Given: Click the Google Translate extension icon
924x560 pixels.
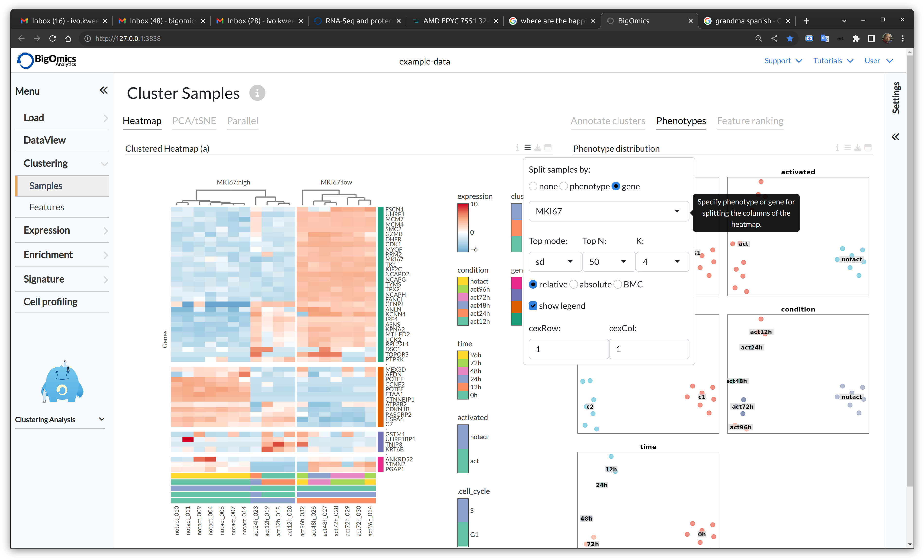Looking at the screenshot, I should click(x=825, y=38).
